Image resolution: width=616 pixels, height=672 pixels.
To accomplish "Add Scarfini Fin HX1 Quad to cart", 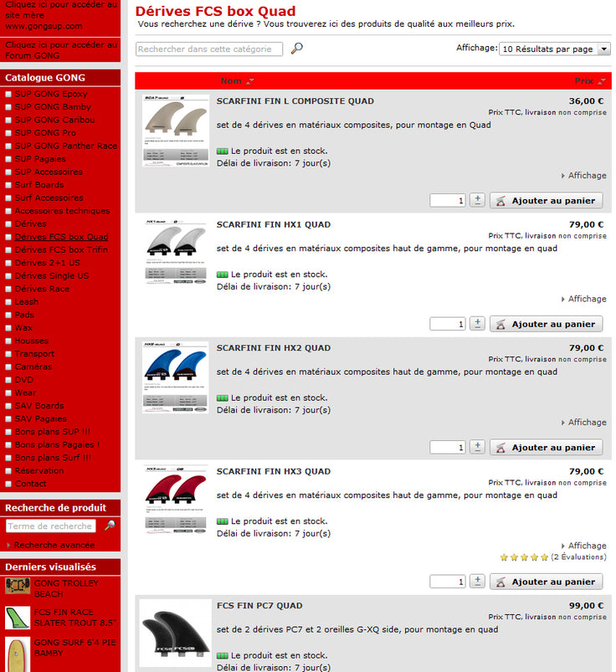I will pyautogui.click(x=547, y=324).
